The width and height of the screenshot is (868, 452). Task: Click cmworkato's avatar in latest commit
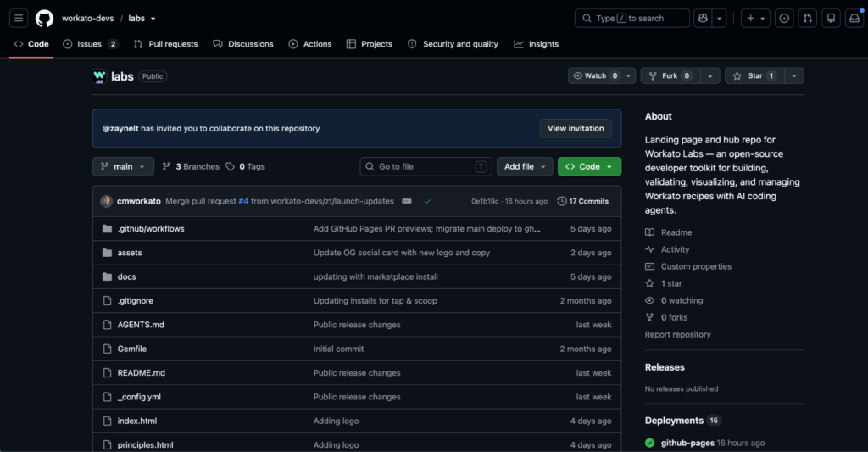pyautogui.click(x=106, y=201)
